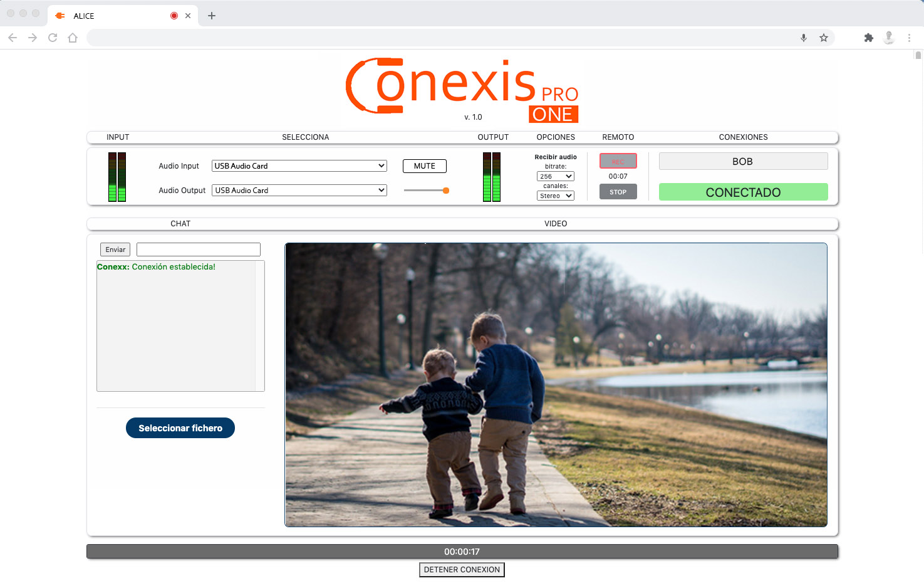Expand the bitrate 256 dropdown
The width and height of the screenshot is (924, 588).
pyautogui.click(x=555, y=177)
